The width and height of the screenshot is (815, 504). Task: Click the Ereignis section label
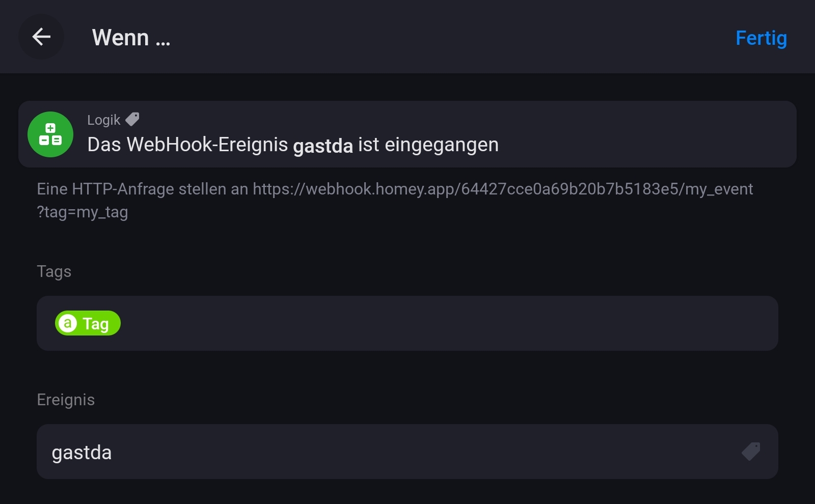(x=66, y=400)
